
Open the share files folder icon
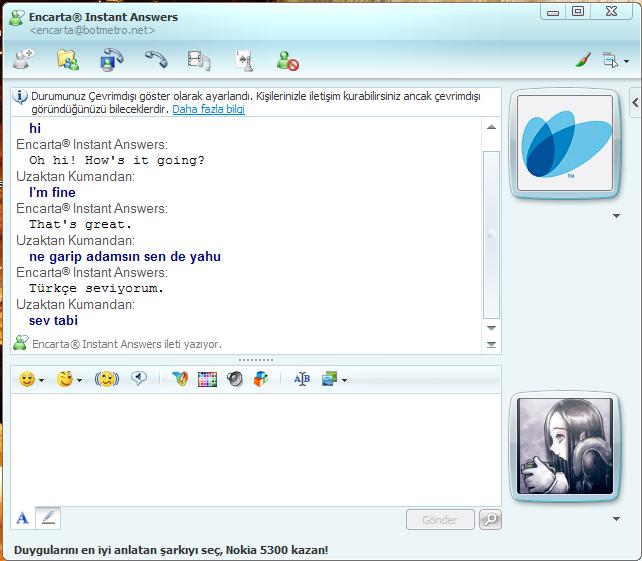(x=68, y=60)
